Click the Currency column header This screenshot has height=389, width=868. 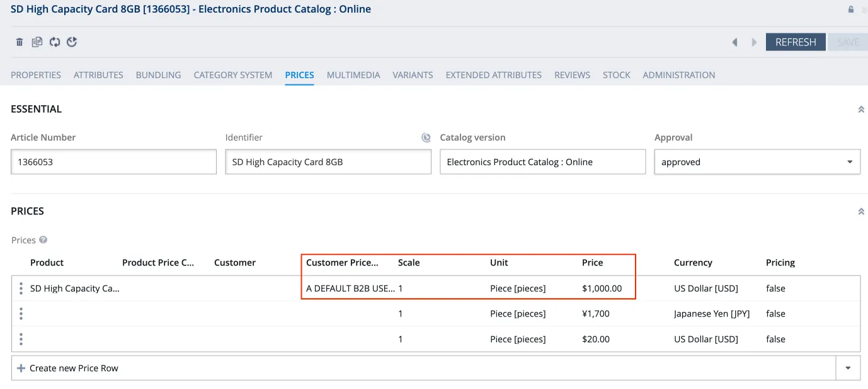(x=693, y=262)
